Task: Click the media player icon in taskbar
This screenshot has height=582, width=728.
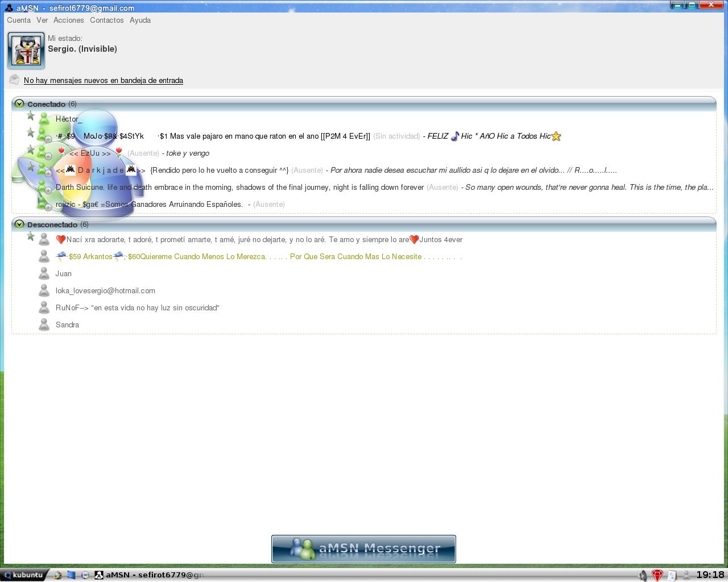Action: coord(85,575)
